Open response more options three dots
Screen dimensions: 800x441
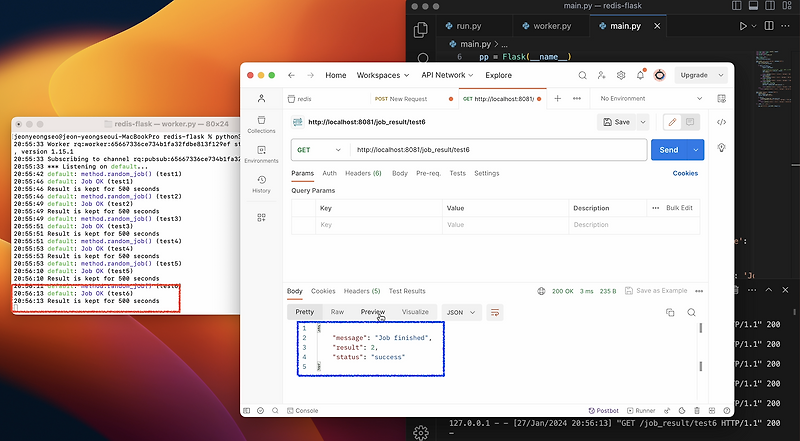point(699,291)
